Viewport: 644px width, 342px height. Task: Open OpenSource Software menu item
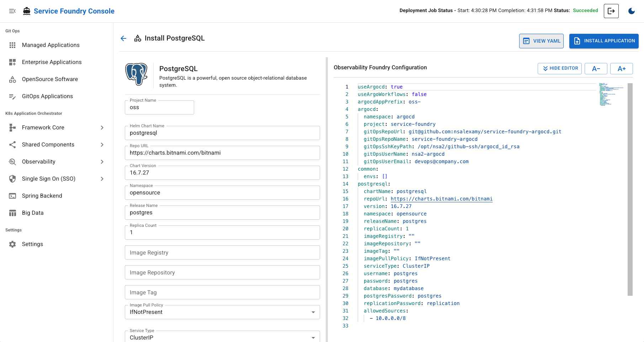pyautogui.click(x=57, y=79)
